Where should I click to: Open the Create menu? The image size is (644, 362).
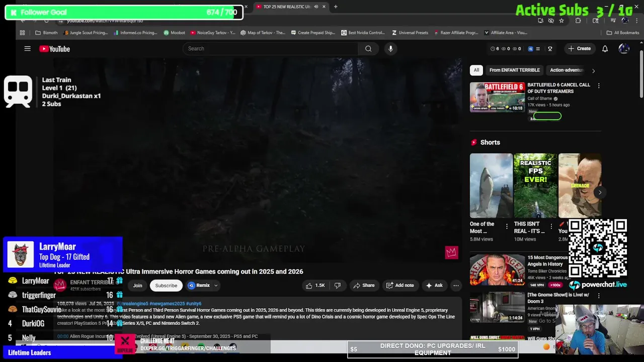pyautogui.click(x=579, y=49)
